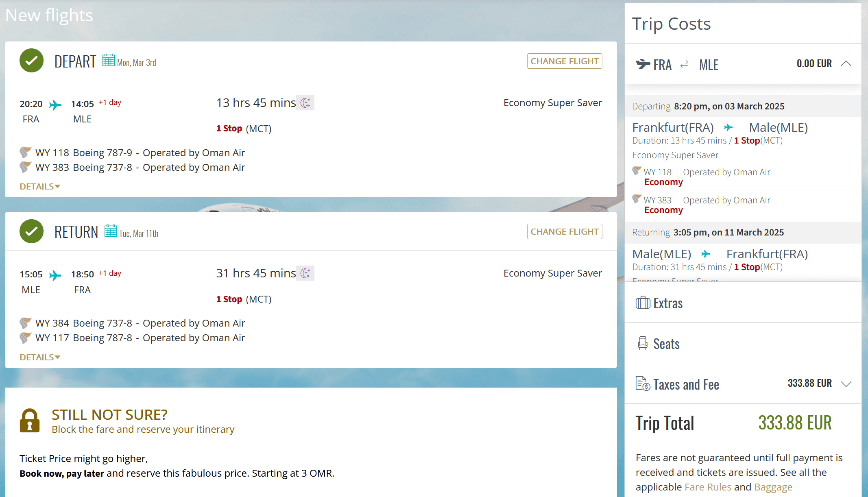Expand DETAILS for the depart flight
Viewport: 868px width, 497px height.
pyautogui.click(x=40, y=187)
